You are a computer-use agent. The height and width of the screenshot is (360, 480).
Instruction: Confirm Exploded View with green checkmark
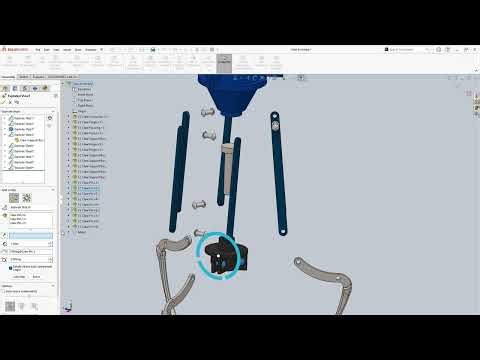(4, 102)
